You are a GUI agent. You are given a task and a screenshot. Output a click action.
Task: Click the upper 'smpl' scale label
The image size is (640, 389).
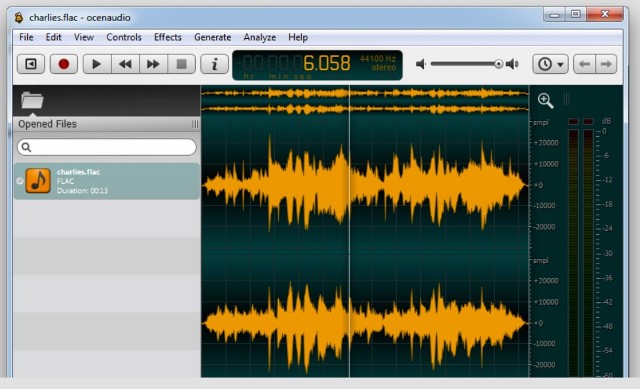coord(540,122)
